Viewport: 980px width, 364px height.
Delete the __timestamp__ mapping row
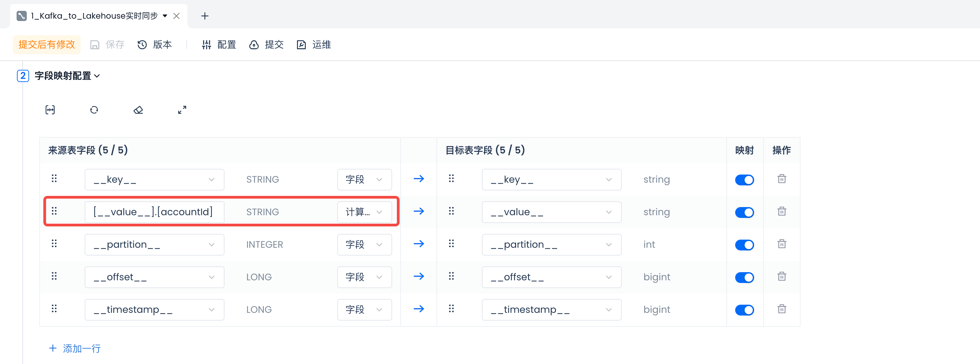click(782, 309)
